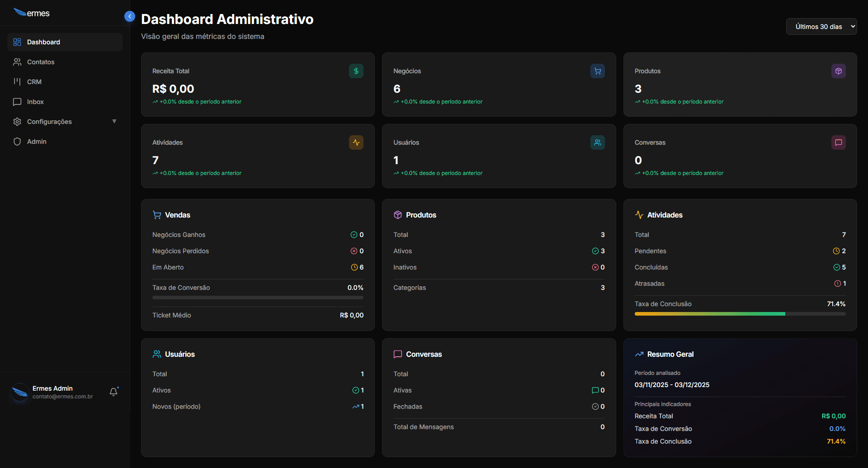Switch to the Inbox section
The width and height of the screenshot is (868, 468).
coord(35,102)
